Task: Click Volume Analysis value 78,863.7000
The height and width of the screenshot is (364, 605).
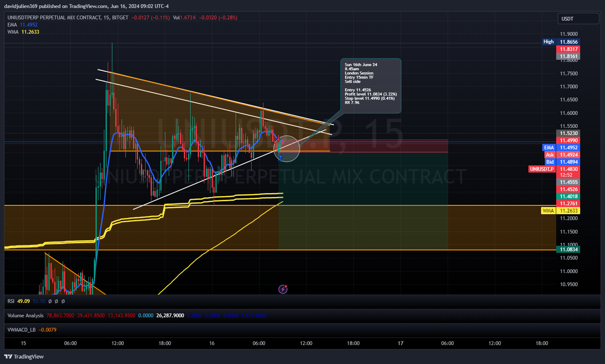Action: click(x=60, y=316)
